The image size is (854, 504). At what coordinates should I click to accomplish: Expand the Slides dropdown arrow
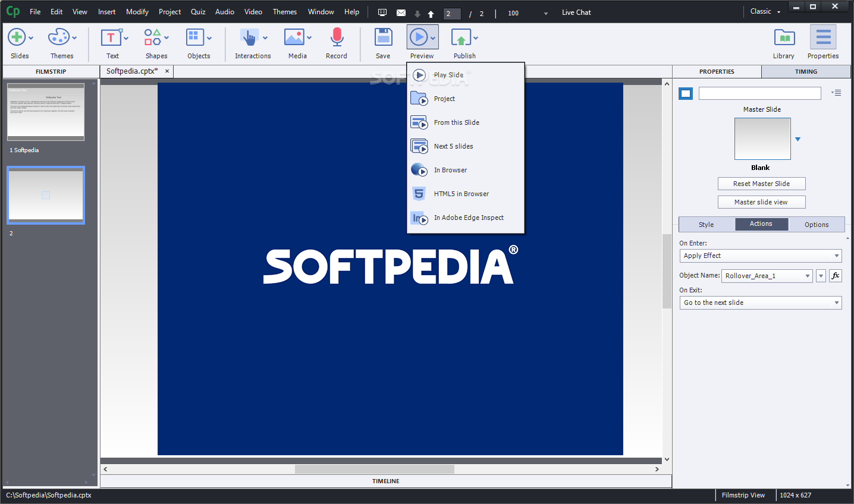pos(31,38)
